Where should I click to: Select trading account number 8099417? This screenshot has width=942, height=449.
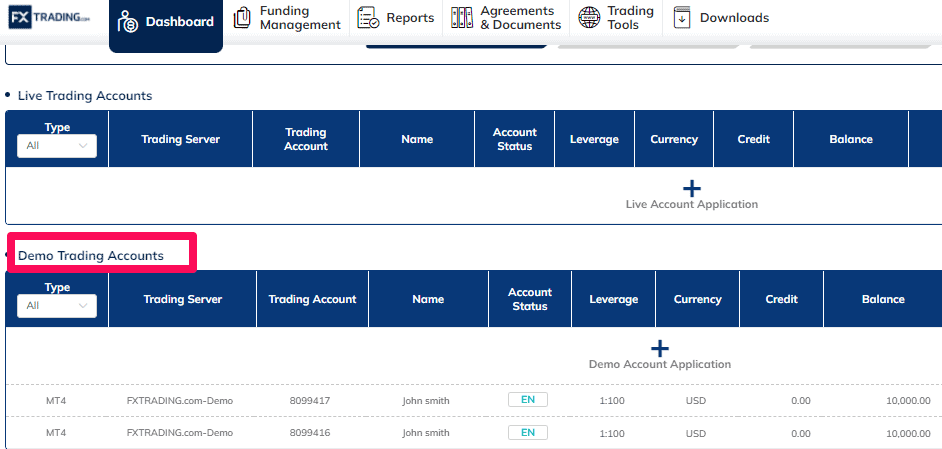click(309, 400)
